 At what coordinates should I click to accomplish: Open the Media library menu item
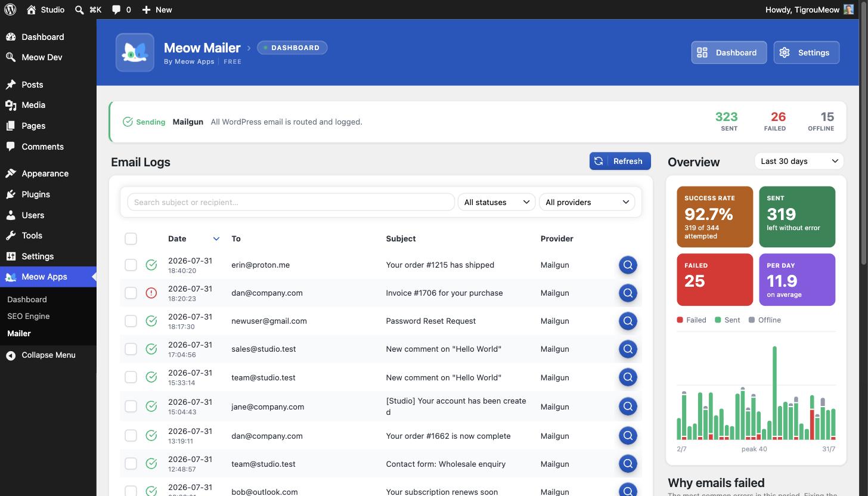[33, 105]
